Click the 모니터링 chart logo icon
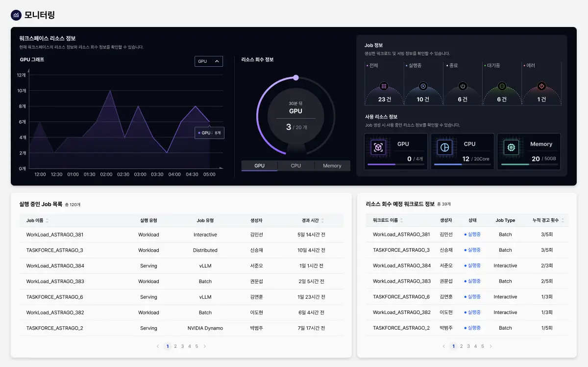Viewport: 588px width, 367px height. click(x=16, y=15)
